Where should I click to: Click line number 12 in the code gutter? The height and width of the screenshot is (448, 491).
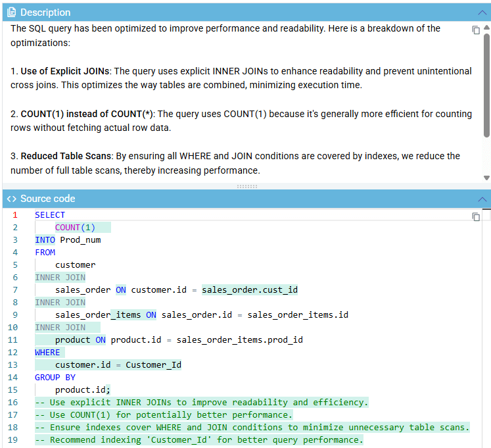point(13,353)
